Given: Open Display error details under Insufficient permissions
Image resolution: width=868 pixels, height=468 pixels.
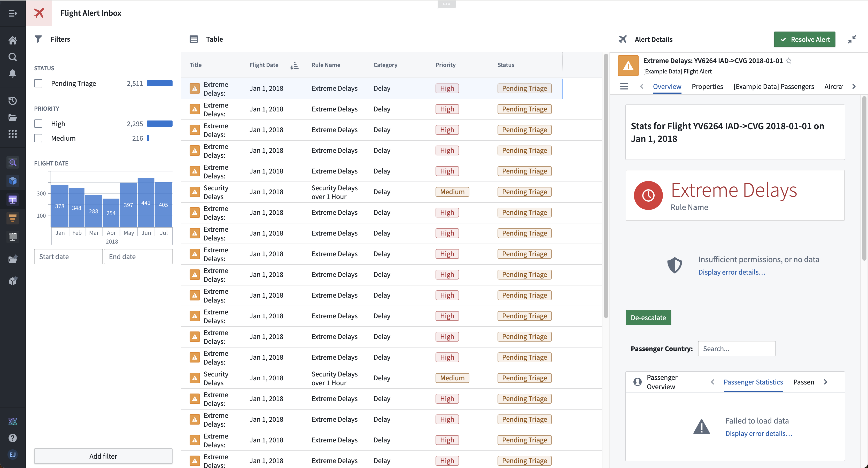Looking at the screenshot, I should tap(732, 272).
